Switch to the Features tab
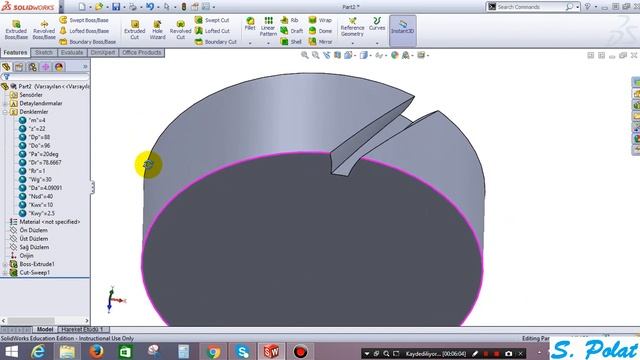The image size is (640, 360). point(15,53)
